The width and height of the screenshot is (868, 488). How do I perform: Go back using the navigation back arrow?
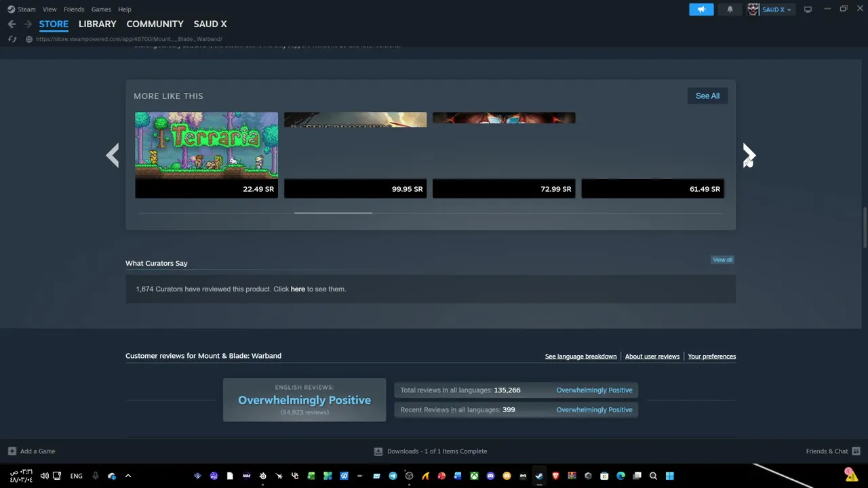(x=12, y=24)
